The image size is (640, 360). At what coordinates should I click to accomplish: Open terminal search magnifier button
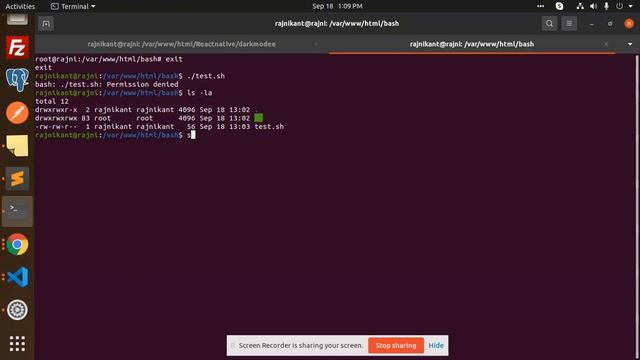549,24
